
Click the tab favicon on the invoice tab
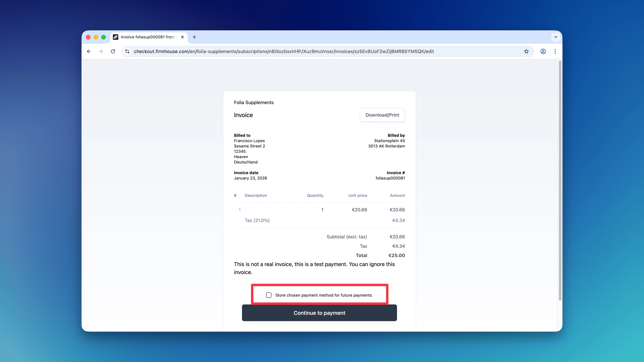click(116, 37)
